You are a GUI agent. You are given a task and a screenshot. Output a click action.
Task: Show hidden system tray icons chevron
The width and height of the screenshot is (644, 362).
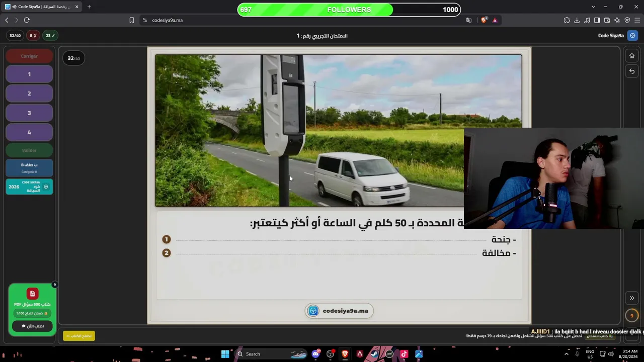click(566, 354)
